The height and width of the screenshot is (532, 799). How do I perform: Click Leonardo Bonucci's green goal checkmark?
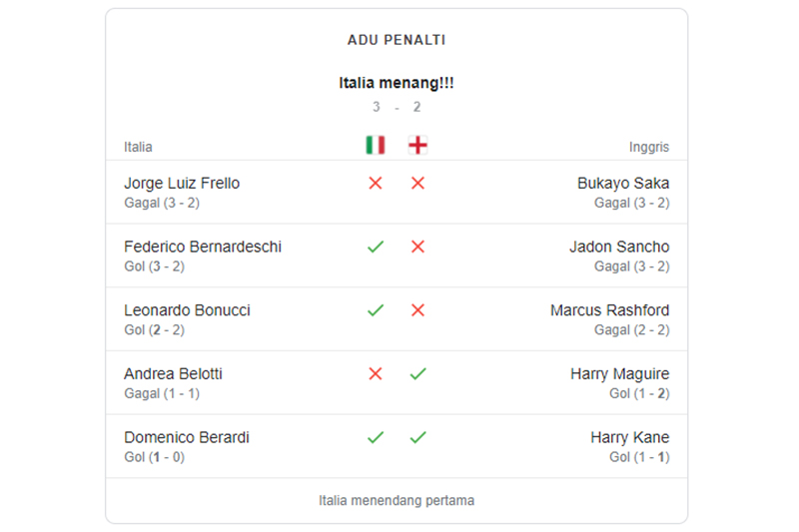click(x=376, y=310)
